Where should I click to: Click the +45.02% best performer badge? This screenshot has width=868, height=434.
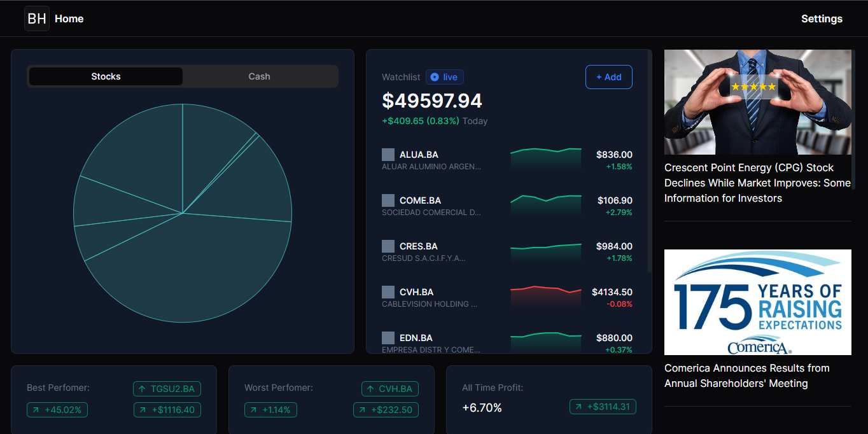[x=57, y=410]
